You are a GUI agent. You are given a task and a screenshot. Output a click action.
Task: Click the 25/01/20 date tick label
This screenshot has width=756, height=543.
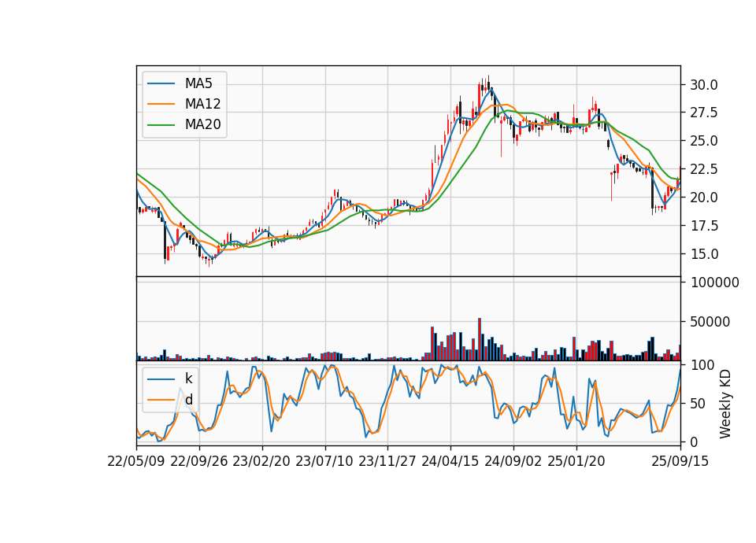coord(576,461)
